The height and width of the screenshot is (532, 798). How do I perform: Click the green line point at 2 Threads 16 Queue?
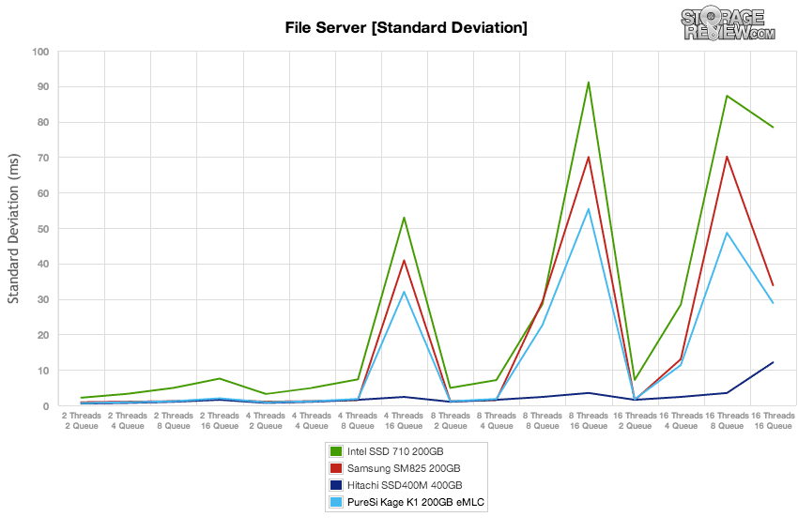coord(220,378)
